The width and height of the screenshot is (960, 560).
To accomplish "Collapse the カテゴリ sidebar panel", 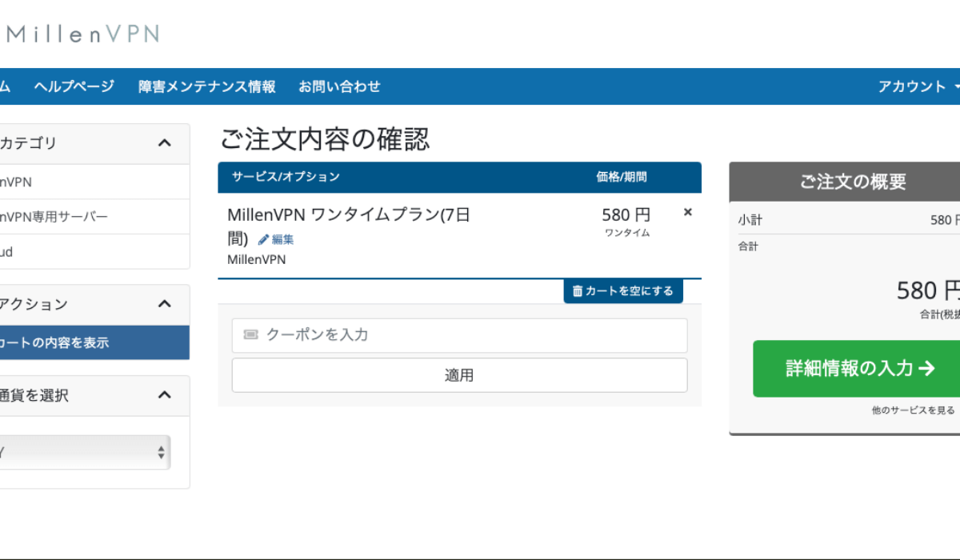I will pyautogui.click(x=165, y=143).
